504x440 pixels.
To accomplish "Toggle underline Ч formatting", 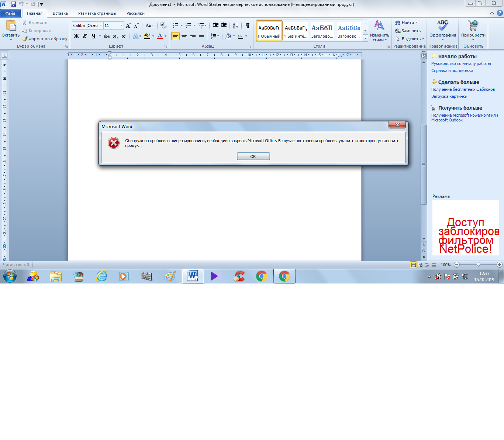I will point(94,36).
